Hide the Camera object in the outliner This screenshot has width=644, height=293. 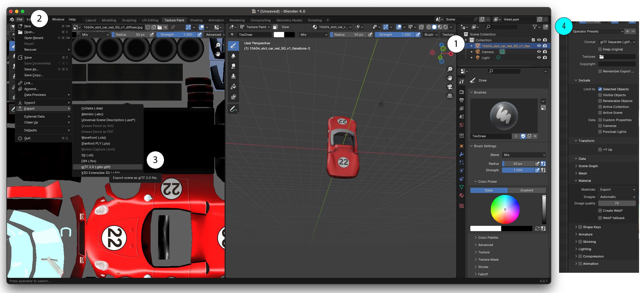pyautogui.click(x=539, y=52)
